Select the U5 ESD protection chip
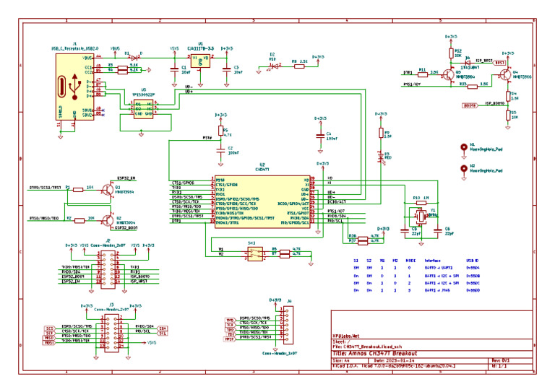Screen dimensions: 555x392 click(143, 109)
